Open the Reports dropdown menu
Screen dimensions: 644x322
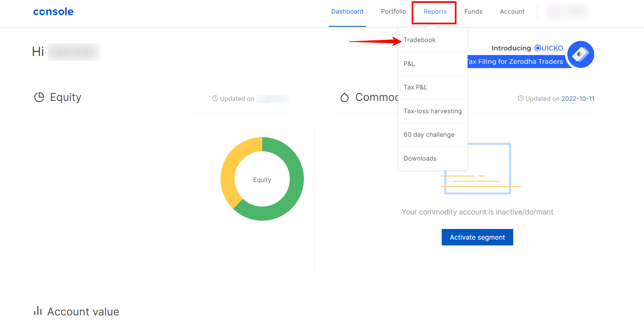(x=435, y=12)
